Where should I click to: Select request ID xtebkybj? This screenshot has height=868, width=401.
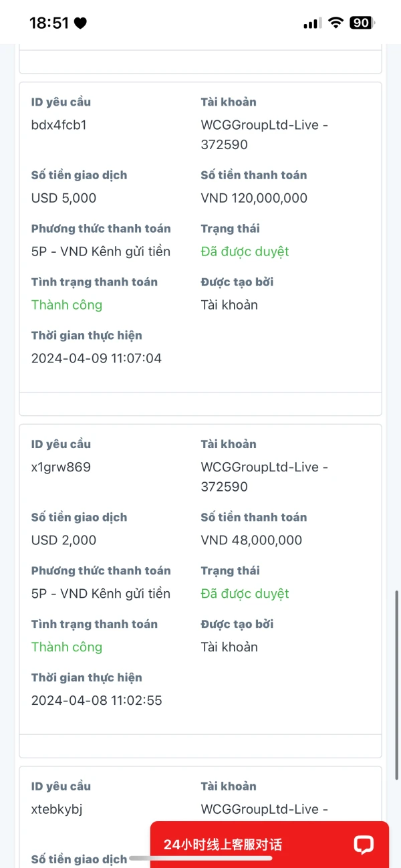point(57,810)
